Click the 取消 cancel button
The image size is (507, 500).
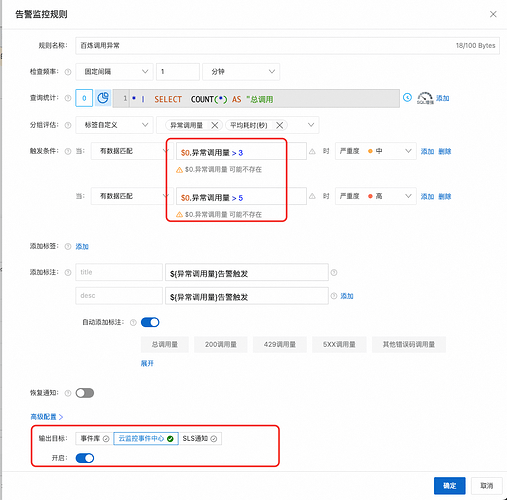(x=486, y=486)
